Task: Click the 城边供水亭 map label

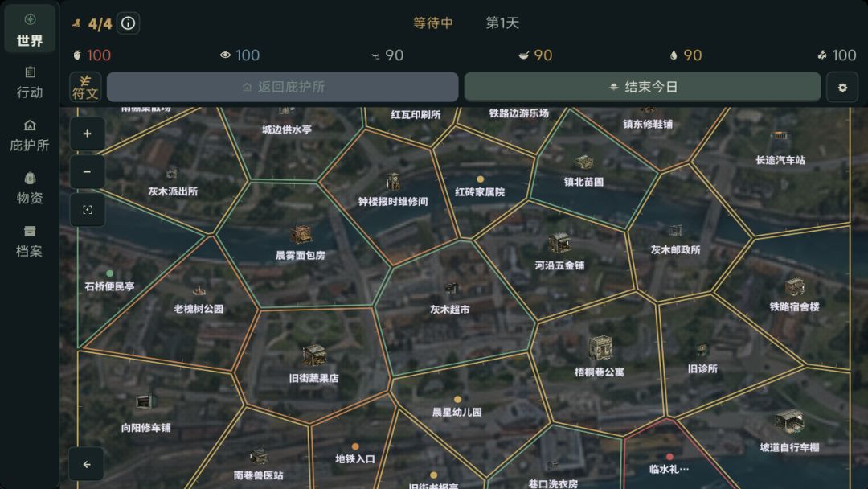Action: [287, 129]
